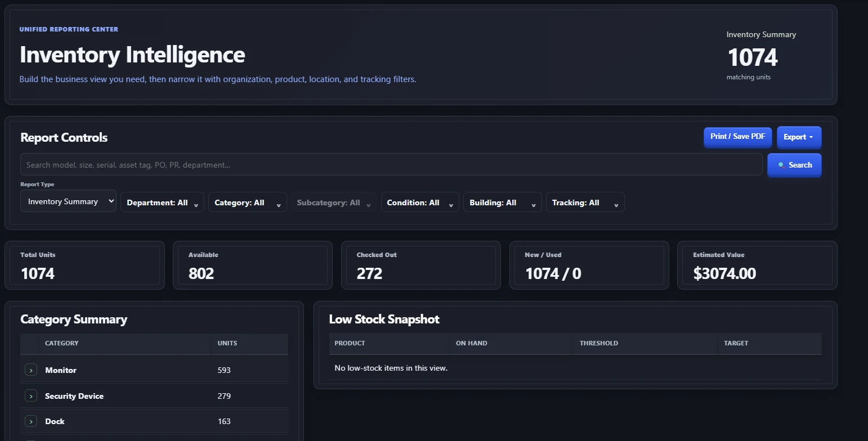Screen dimensions: 868x441
Task: Click the Print / Save PDF button
Action: tap(738, 137)
